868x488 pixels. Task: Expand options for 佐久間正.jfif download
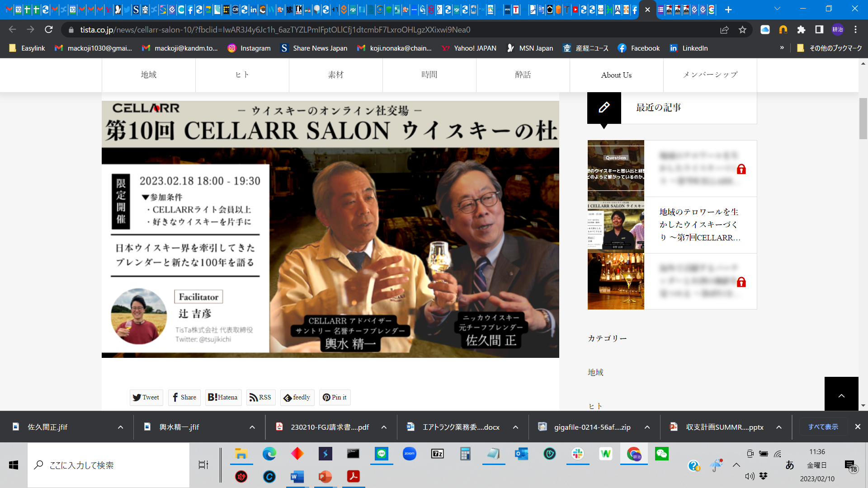(x=120, y=427)
